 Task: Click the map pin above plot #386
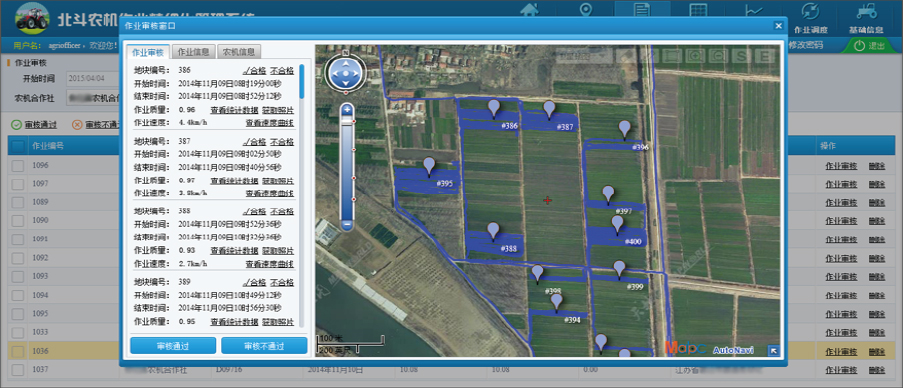point(494,109)
